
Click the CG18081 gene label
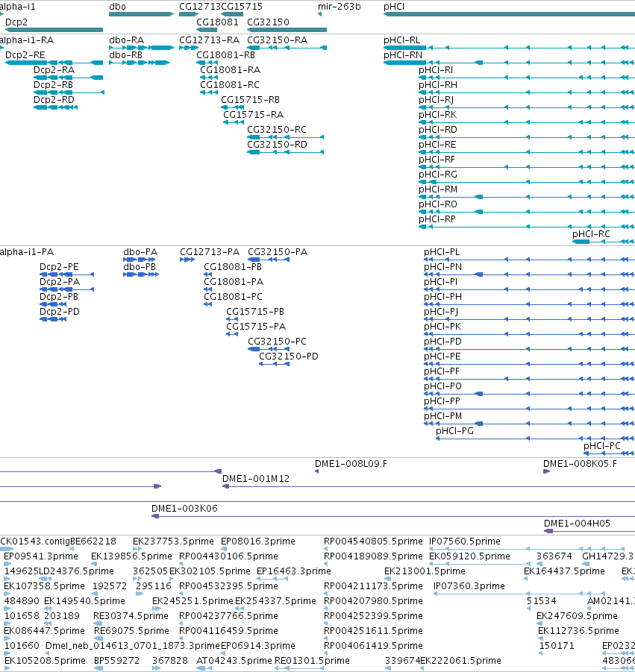(217, 22)
